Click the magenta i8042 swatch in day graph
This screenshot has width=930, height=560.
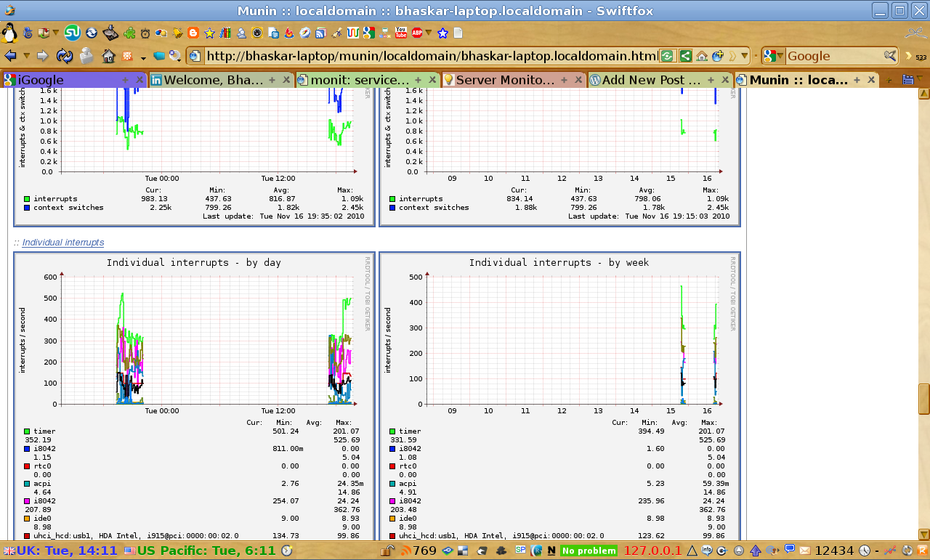click(27, 501)
